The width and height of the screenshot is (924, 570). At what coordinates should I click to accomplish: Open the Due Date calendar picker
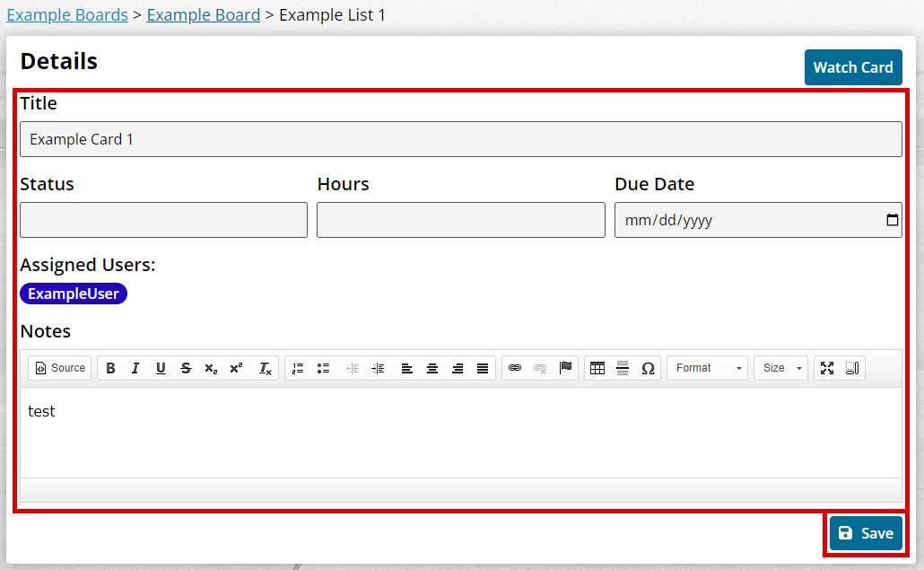(x=892, y=220)
